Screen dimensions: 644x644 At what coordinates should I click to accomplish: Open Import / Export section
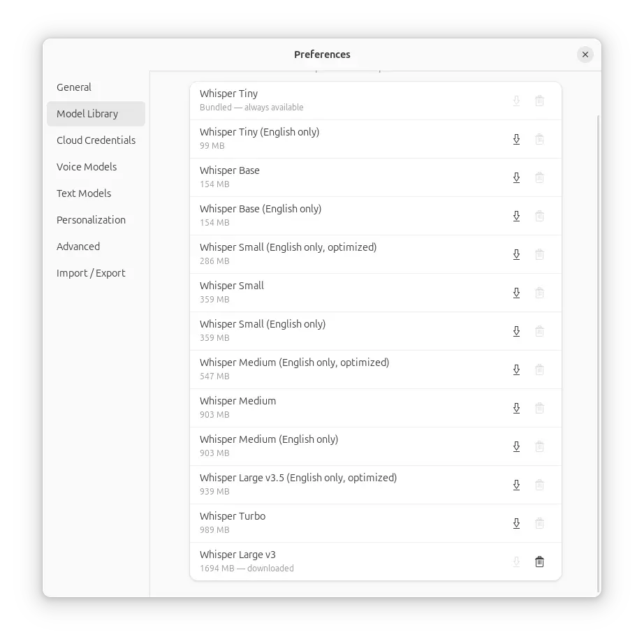(91, 273)
